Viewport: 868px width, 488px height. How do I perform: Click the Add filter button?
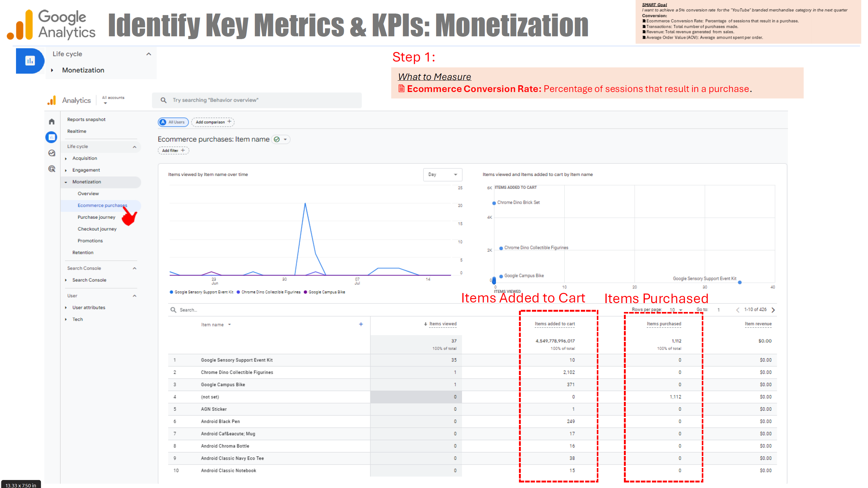point(173,150)
